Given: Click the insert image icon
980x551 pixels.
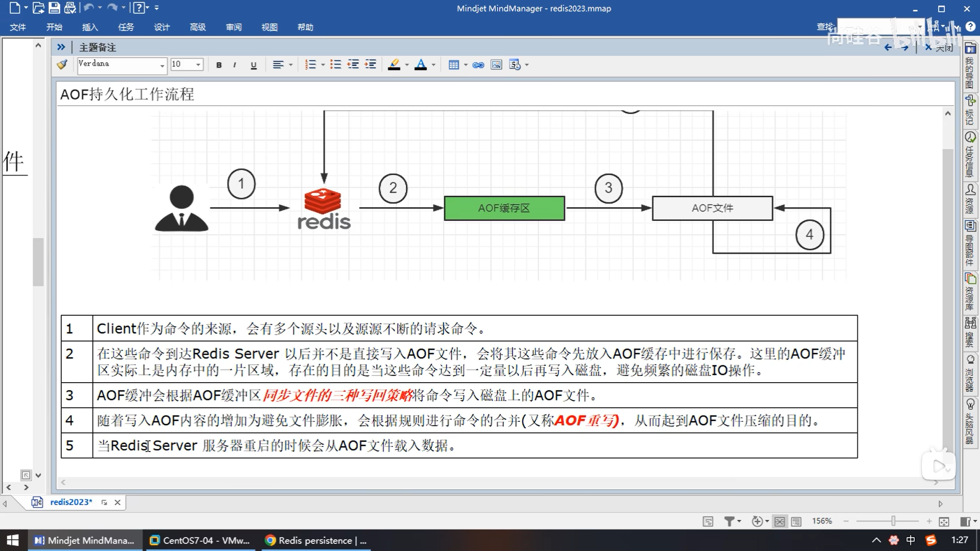Looking at the screenshot, I should coord(496,65).
